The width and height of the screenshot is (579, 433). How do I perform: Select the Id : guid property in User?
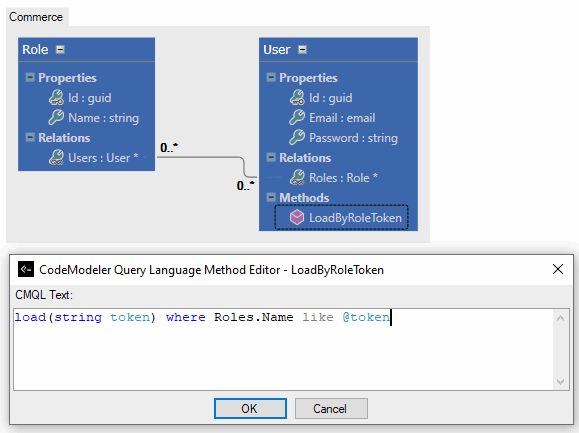(330, 98)
